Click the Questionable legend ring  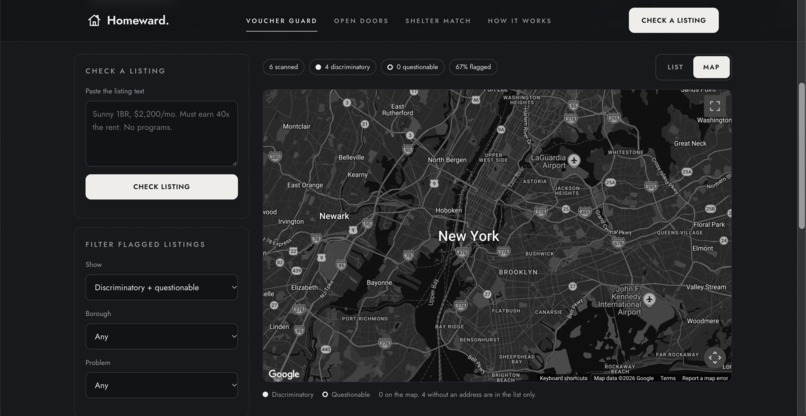(x=325, y=395)
